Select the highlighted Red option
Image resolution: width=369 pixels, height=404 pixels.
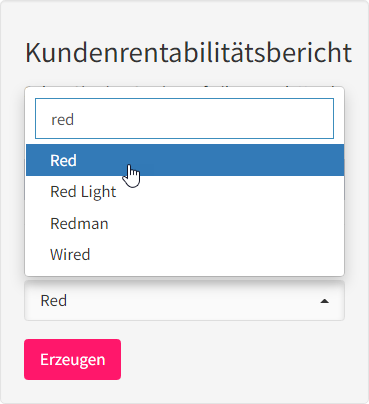click(185, 160)
